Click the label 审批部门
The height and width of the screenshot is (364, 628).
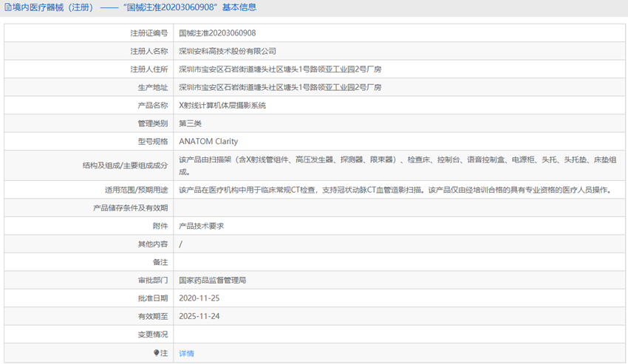(x=153, y=281)
